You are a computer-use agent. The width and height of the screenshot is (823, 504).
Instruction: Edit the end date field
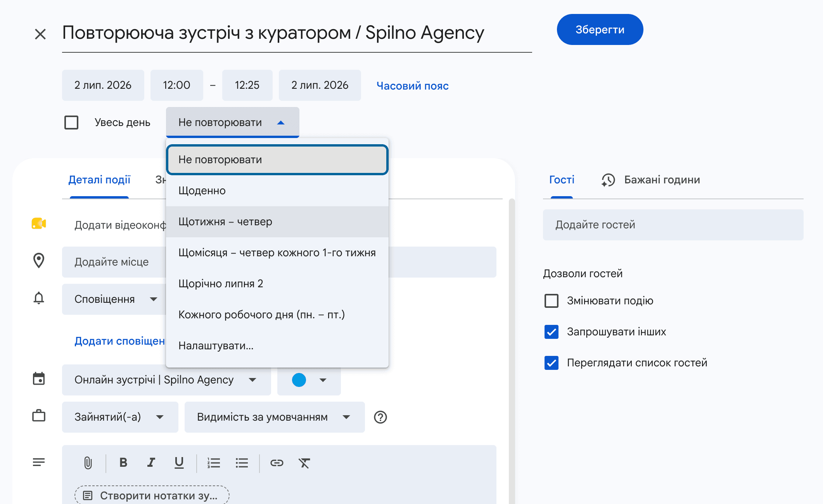320,85
